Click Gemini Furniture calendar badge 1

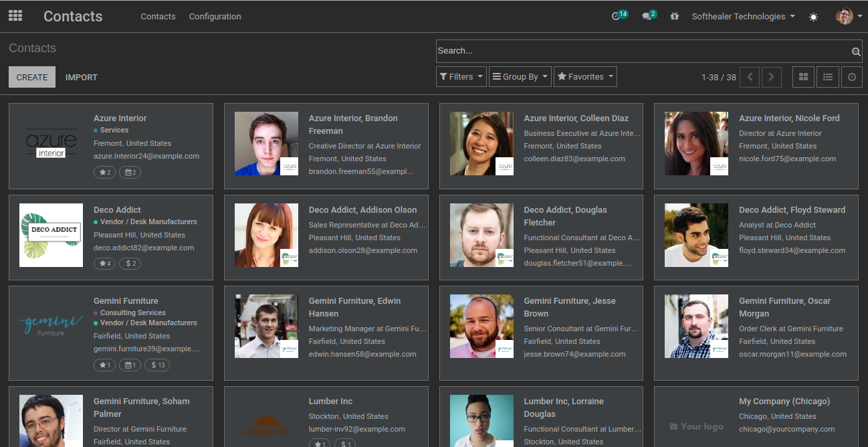[x=130, y=365]
